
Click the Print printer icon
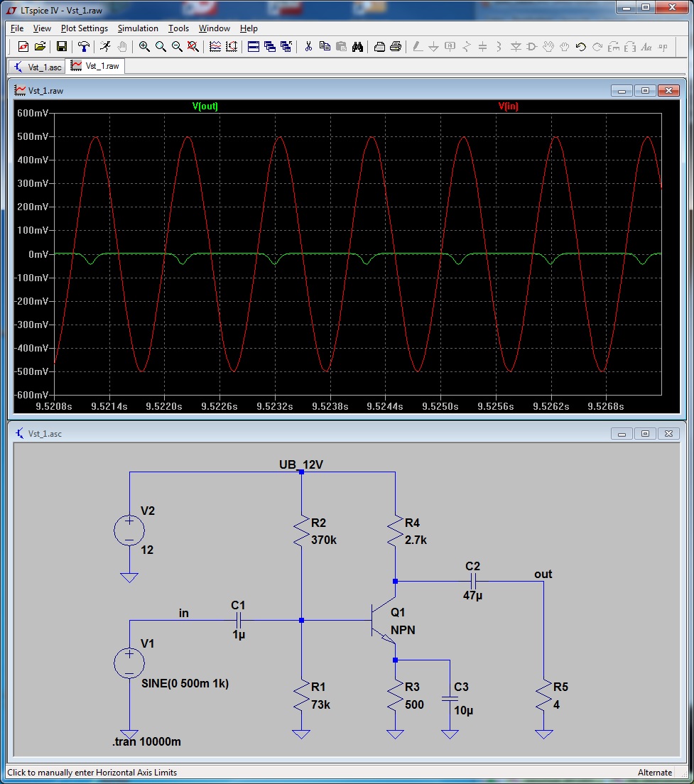(x=396, y=46)
